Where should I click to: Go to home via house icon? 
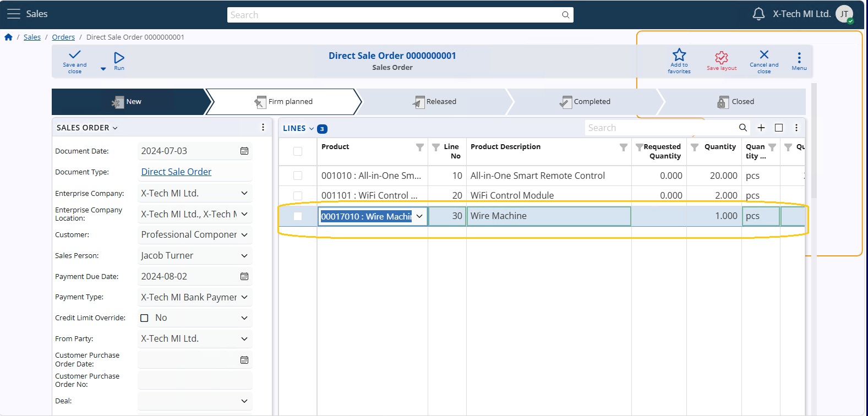[x=8, y=37]
